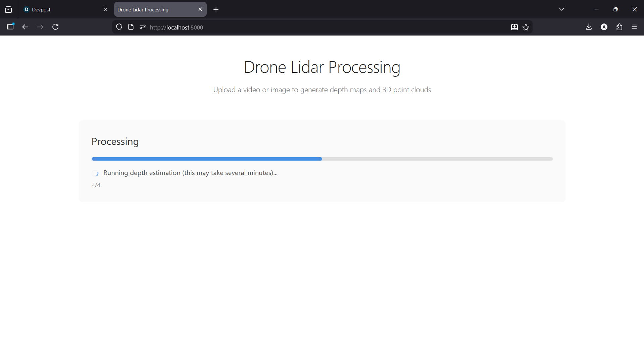Click the localhost:8000 address bar
Screen dimensions: 644x342
(x=322, y=27)
